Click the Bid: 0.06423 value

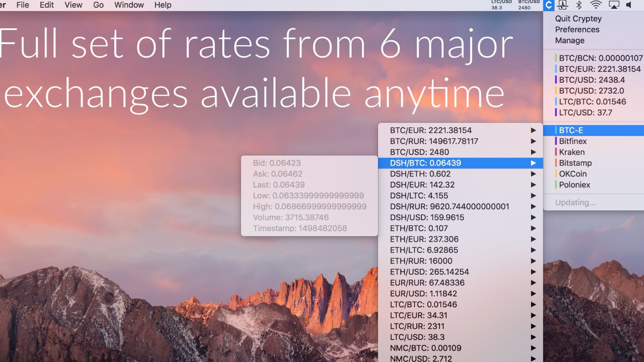coord(277,163)
